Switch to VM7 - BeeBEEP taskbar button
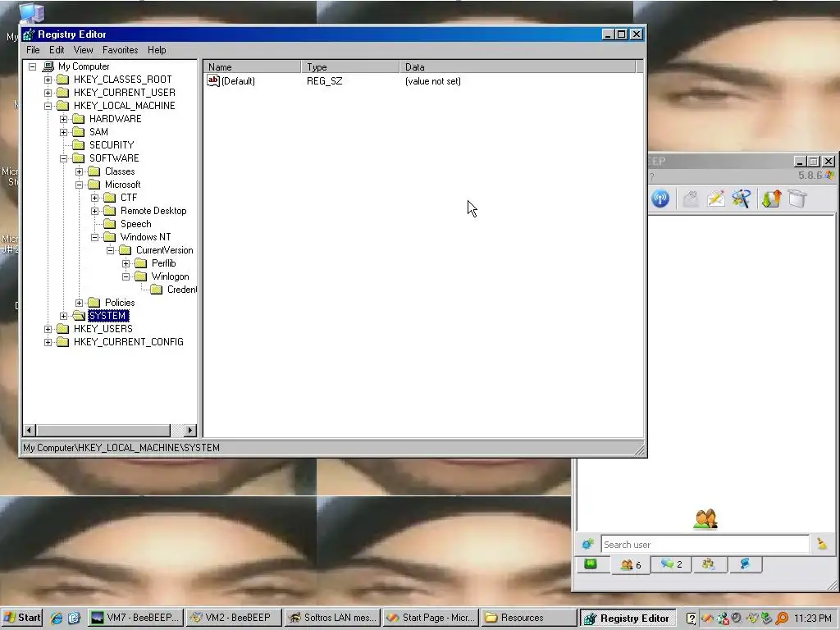 click(x=135, y=618)
